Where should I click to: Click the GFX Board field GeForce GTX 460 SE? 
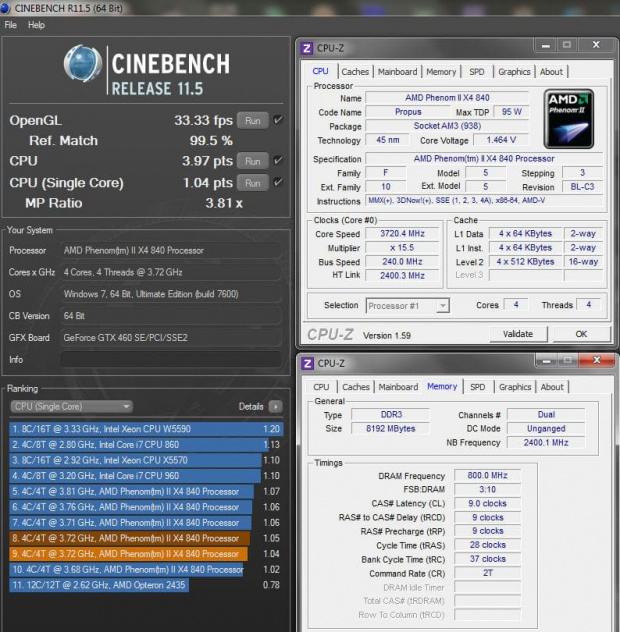pyautogui.click(x=171, y=337)
